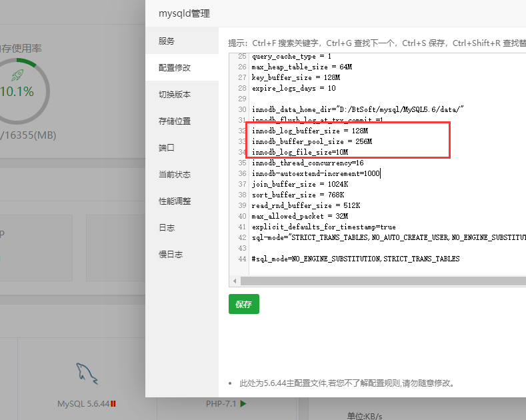Image resolution: width=526 pixels, height=420 pixels.
Task: Click line 39 read_rnd_buffer_size = 512K
Action: click(306, 205)
